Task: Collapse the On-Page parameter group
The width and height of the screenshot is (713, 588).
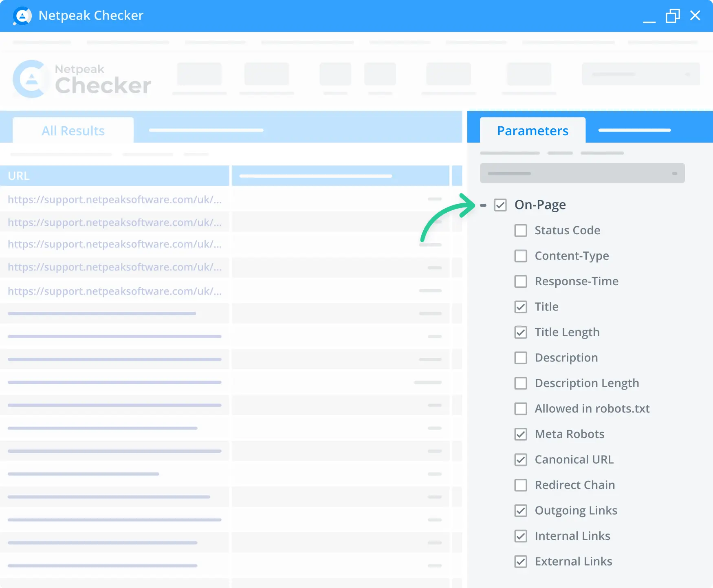Action: pyautogui.click(x=483, y=205)
